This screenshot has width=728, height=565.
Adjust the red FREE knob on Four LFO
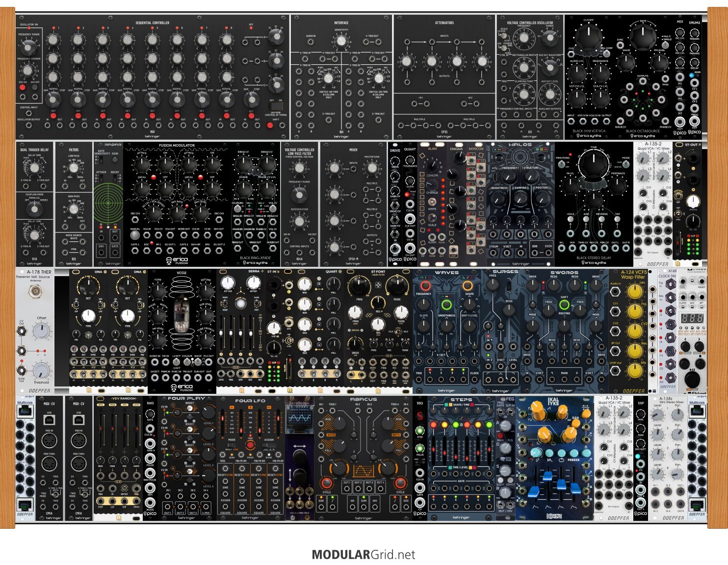250,445
